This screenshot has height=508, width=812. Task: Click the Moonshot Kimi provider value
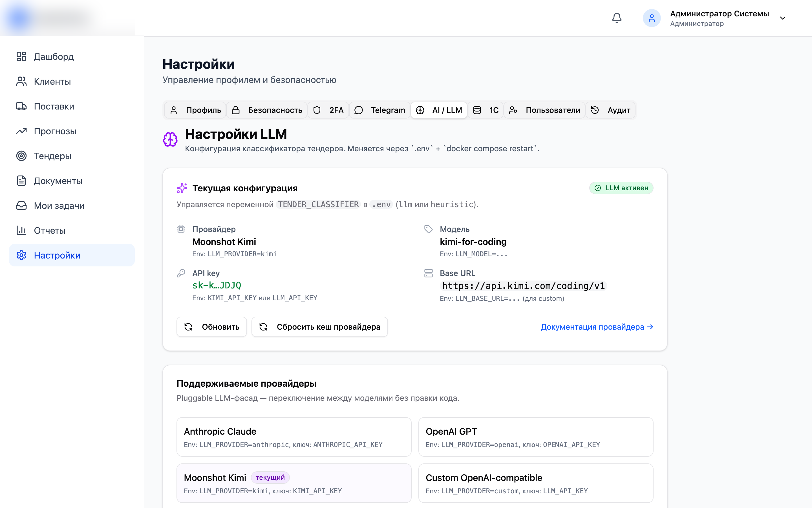pos(224,242)
